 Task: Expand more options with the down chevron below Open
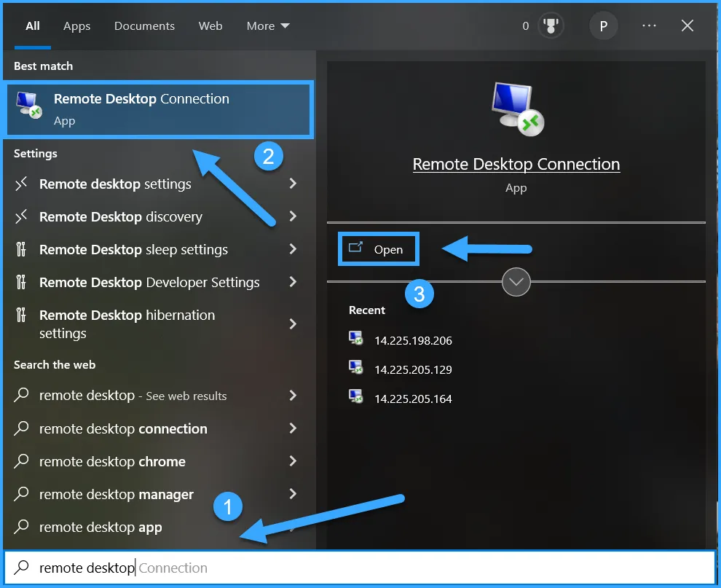coord(516,282)
